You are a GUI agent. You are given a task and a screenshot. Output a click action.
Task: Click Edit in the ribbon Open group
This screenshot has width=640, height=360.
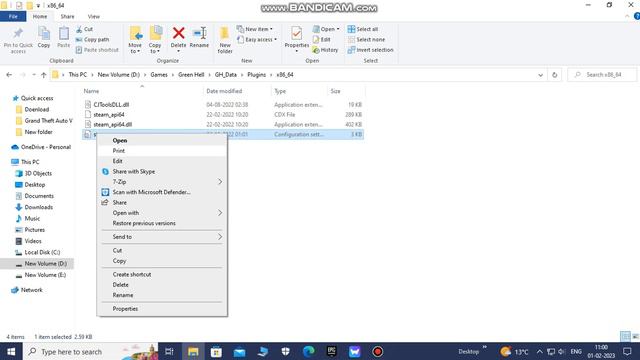321,40
